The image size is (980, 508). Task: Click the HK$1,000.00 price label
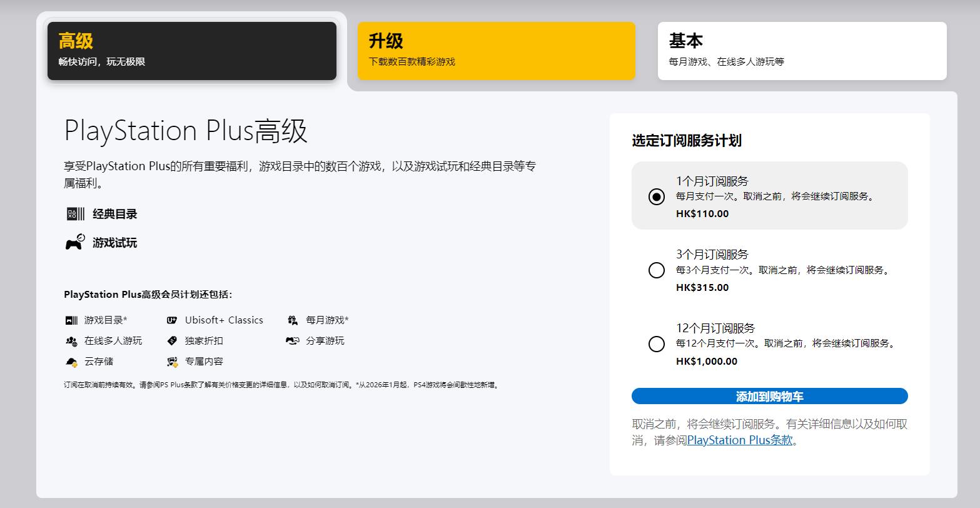pyautogui.click(x=706, y=361)
